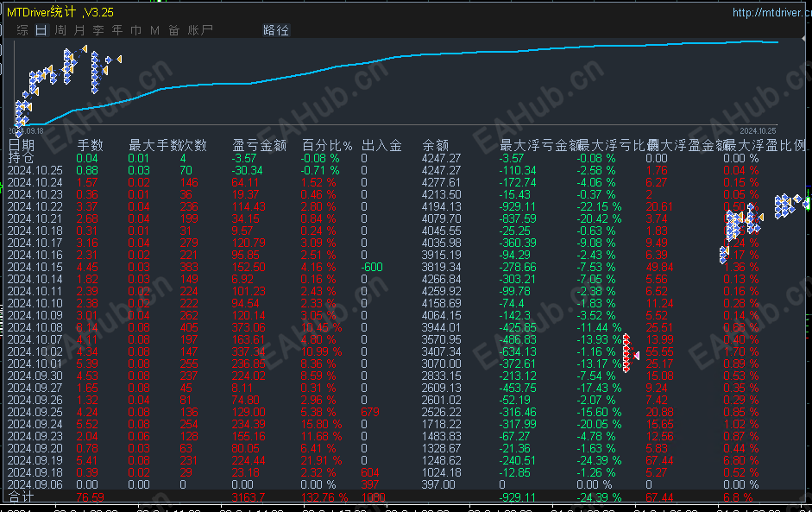Click the 2024.10.25 chart axis end label

coord(758,131)
